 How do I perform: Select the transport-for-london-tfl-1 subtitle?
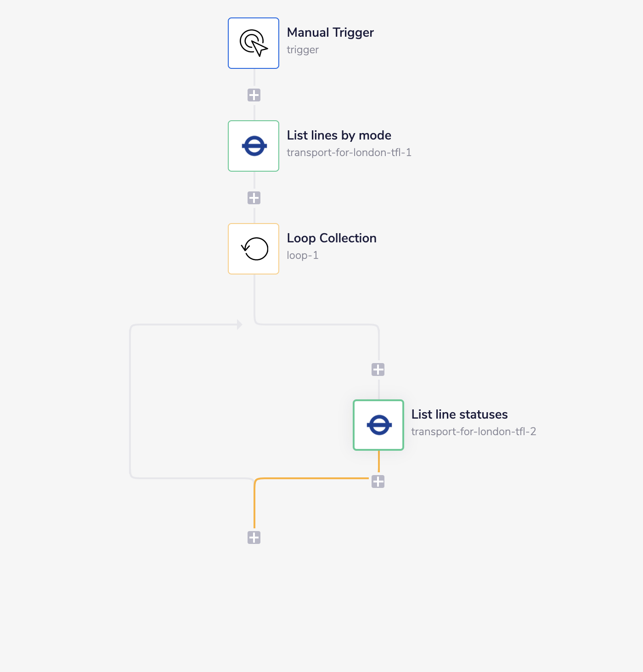pos(350,152)
